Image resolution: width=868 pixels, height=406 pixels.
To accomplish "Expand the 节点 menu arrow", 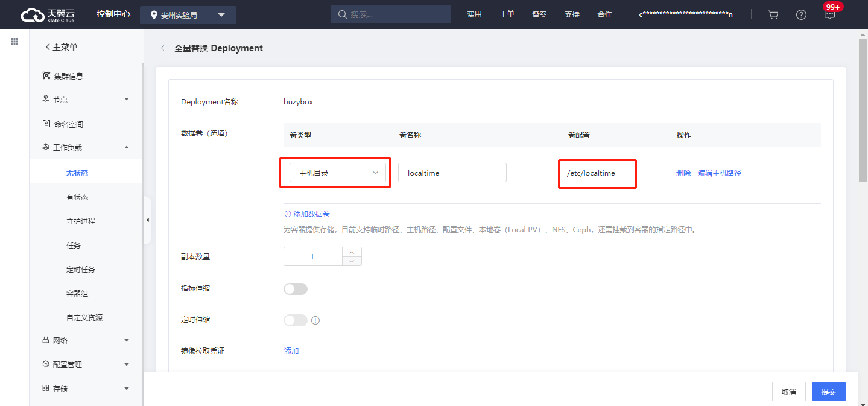I will click(127, 99).
